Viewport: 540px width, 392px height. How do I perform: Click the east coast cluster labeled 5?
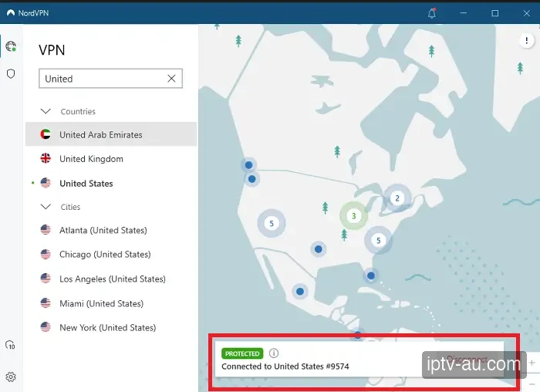(378, 240)
